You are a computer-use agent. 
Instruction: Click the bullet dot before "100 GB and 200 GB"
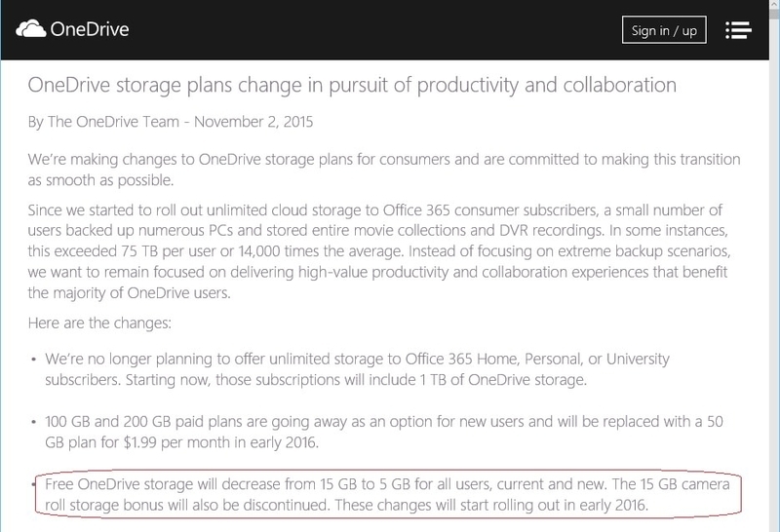(x=33, y=422)
